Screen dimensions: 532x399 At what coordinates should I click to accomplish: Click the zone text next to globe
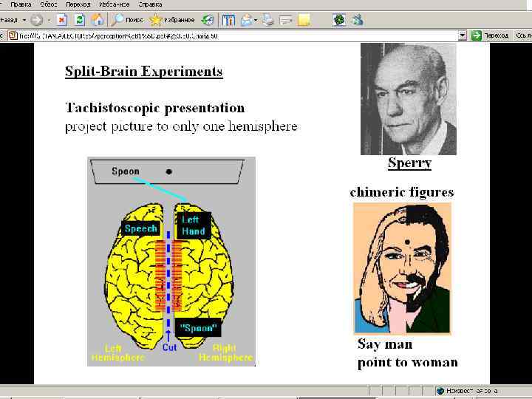tap(472, 391)
